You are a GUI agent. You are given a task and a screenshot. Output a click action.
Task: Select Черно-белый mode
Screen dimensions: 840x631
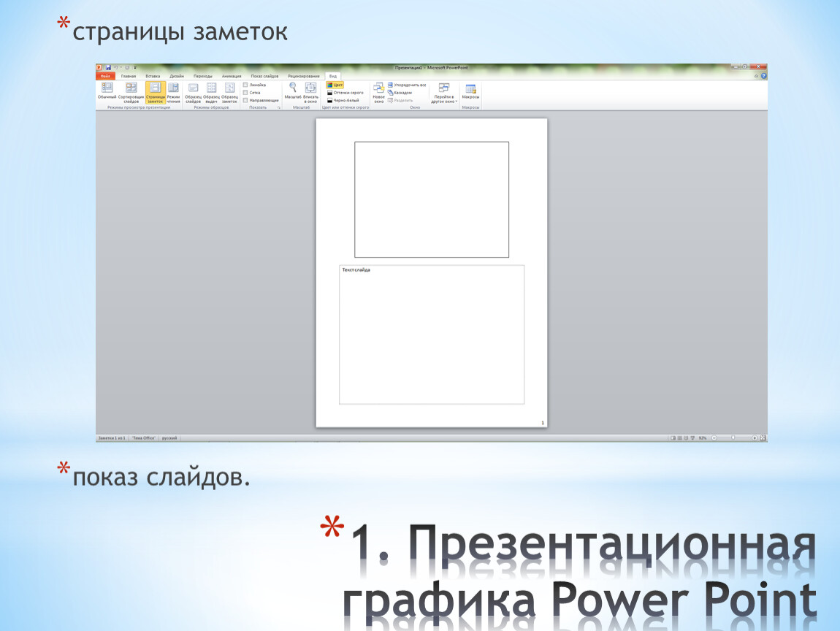(343, 100)
